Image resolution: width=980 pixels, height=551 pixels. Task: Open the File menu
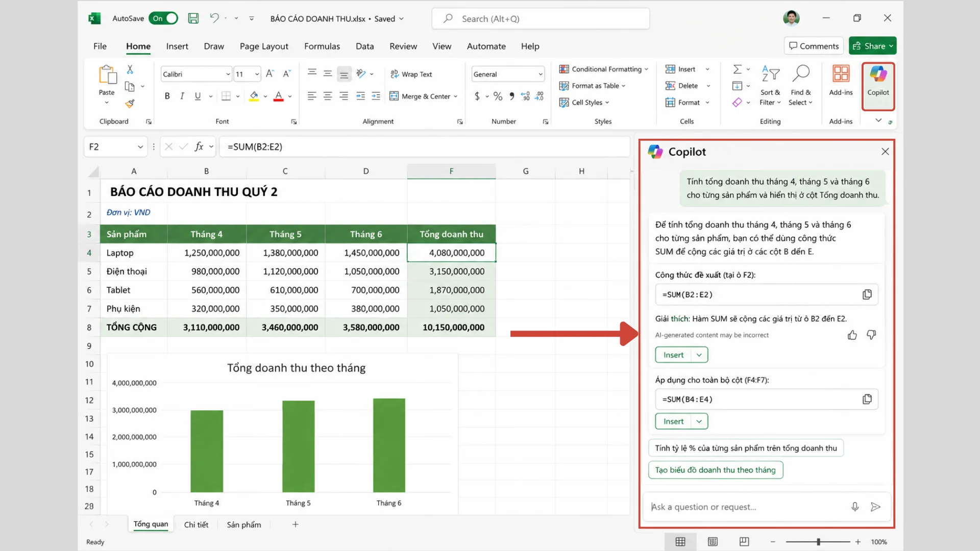(x=100, y=46)
